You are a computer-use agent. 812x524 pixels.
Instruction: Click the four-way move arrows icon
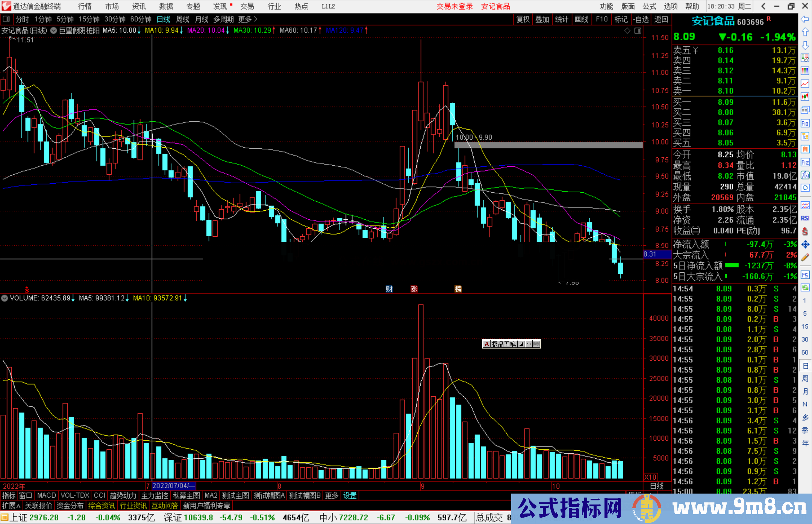pos(805,245)
